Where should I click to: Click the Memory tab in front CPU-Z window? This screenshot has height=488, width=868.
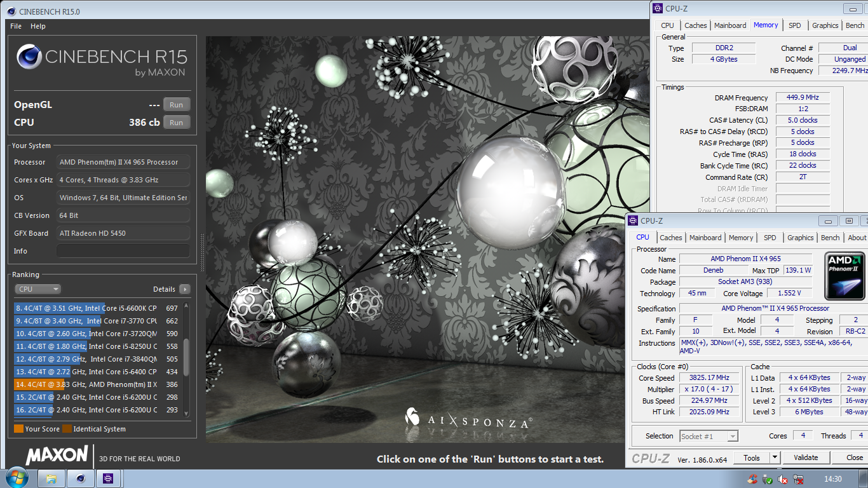tap(741, 238)
